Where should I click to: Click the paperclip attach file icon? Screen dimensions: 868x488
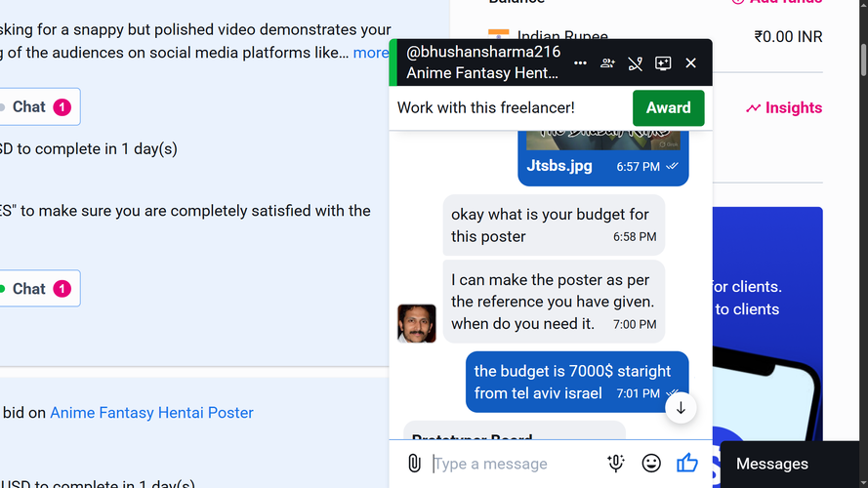click(x=414, y=463)
